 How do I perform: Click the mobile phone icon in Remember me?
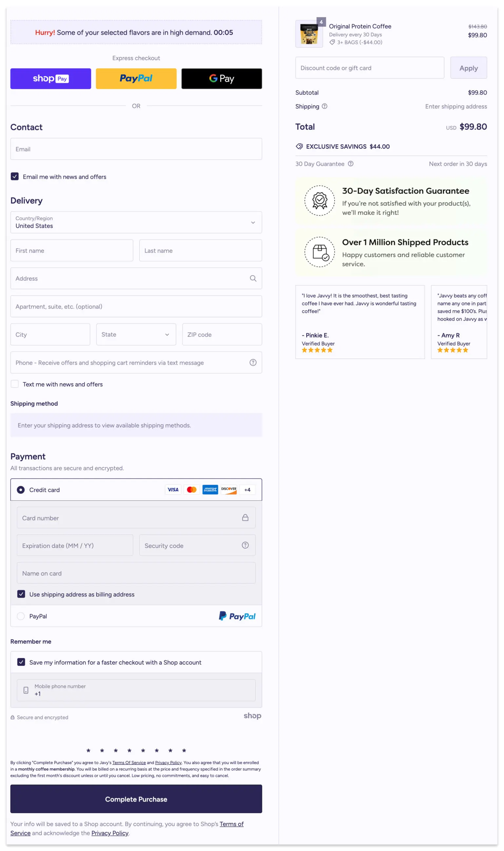tap(26, 690)
